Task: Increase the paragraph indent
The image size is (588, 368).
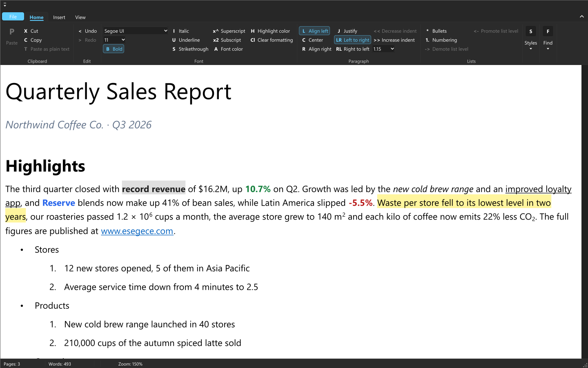Action: point(394,40)
